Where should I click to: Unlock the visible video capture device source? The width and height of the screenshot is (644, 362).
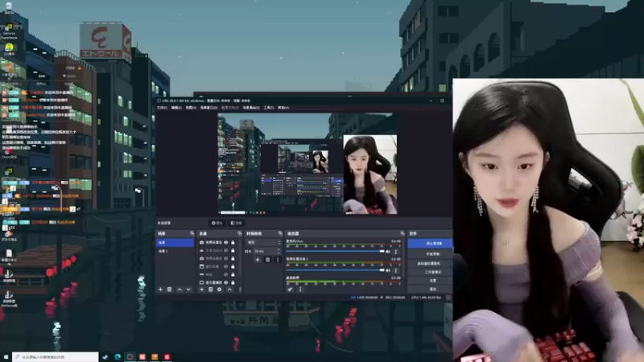pyautogui.click(x=233, y=242)
